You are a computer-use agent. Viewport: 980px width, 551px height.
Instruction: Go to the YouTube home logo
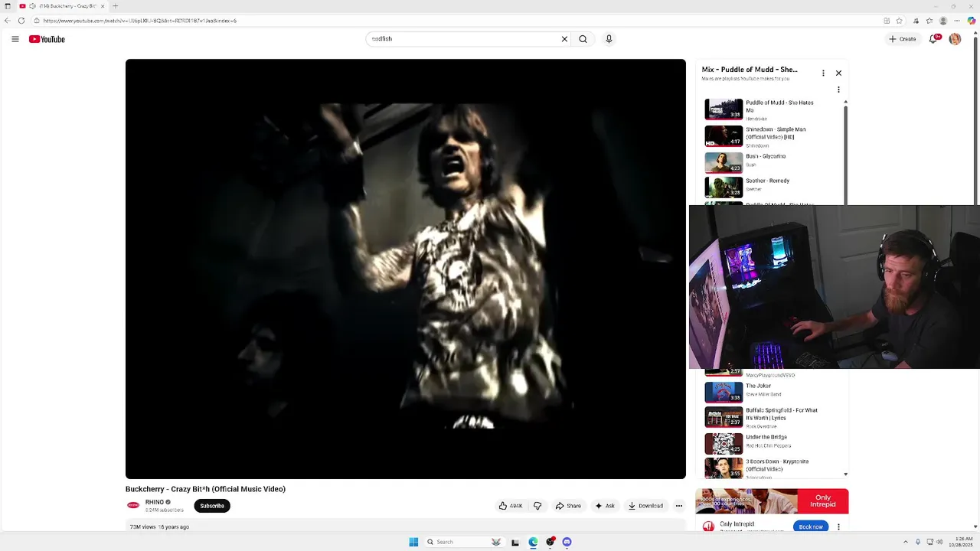pos(47,39)
